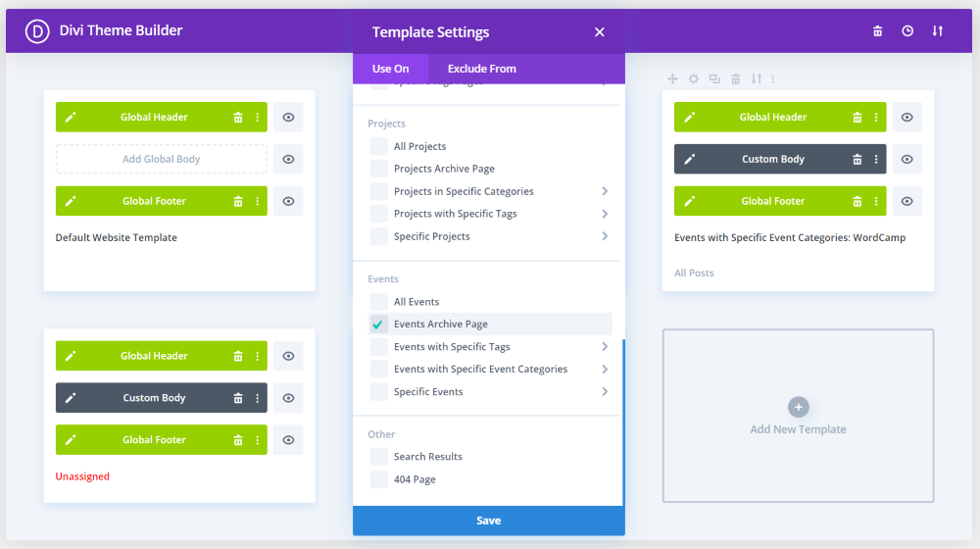Open more options above WordCamp template

point(773,78)
